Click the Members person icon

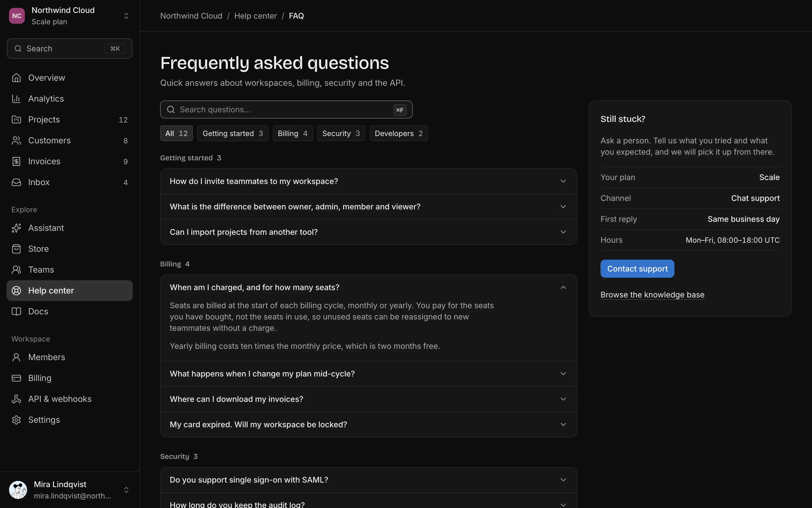click(x=16, y=357)
